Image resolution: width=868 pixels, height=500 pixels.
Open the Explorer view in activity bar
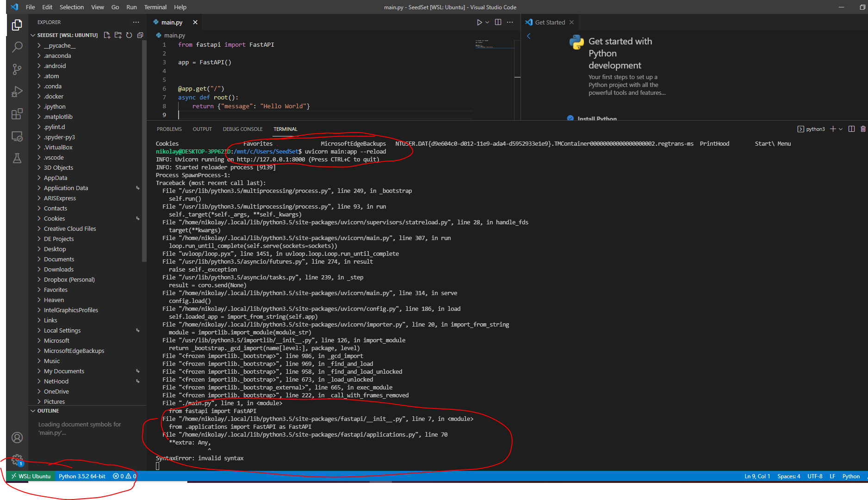[x=17, y=25]
